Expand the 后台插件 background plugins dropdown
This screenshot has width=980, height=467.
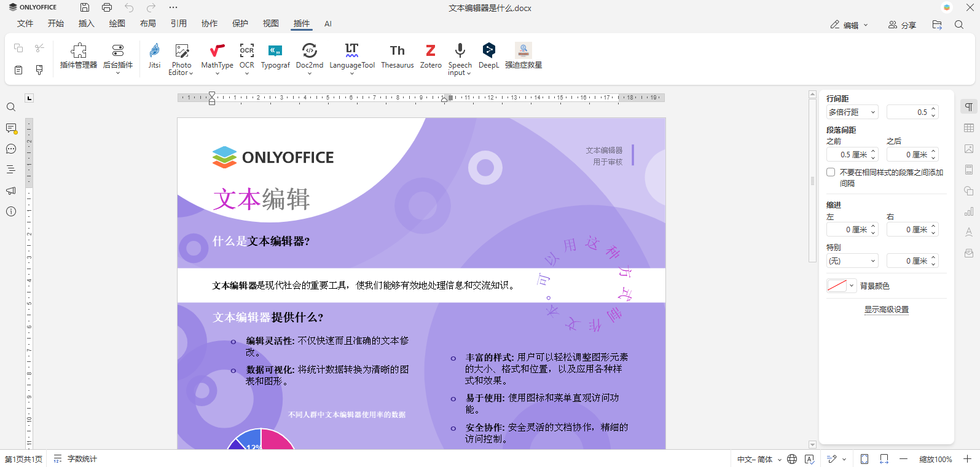(118, 59)
